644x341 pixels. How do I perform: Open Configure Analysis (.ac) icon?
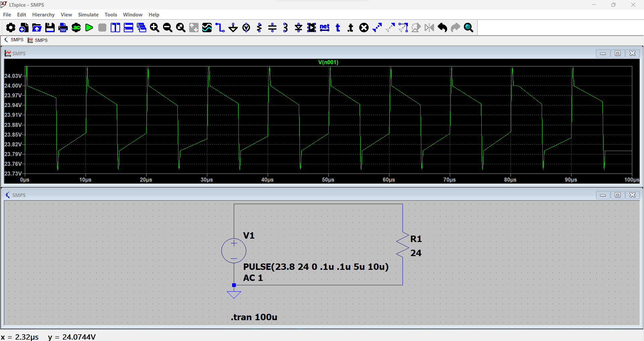click(x=76, y=28)
